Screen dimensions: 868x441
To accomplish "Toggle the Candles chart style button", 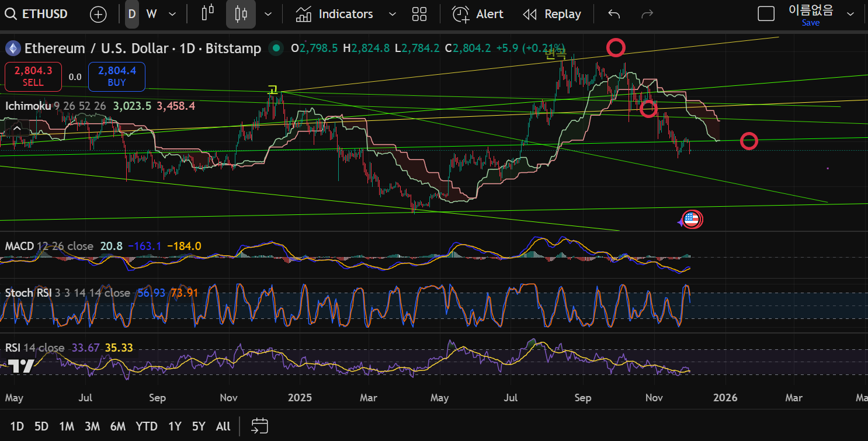I will click(x=241, y=14).
